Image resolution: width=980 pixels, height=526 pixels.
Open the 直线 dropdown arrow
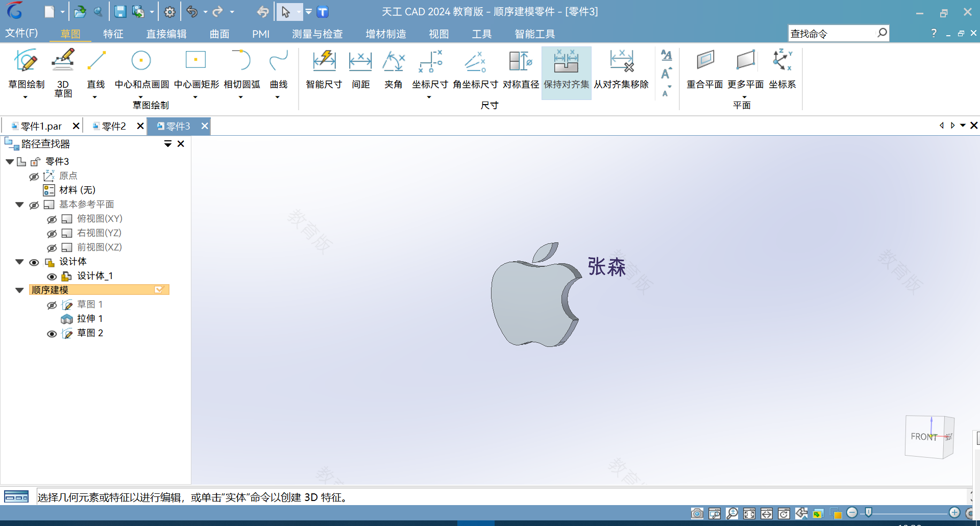pyautogui.click(x=94, y=97)
